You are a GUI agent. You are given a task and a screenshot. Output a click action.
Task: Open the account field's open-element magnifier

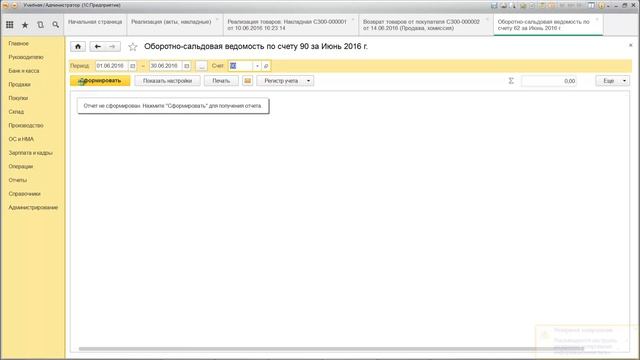[x=266, y=66]
